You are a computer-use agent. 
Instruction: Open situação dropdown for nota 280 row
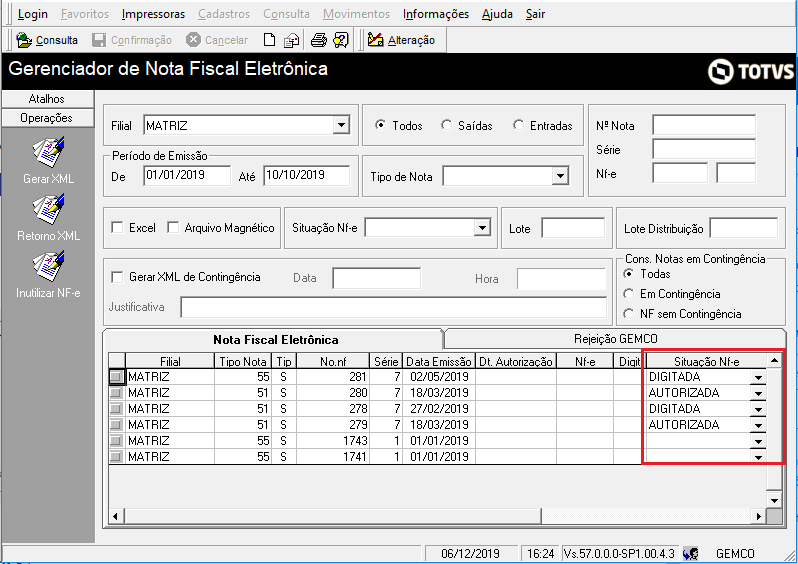pyautogui.click(x=758, y=393)
